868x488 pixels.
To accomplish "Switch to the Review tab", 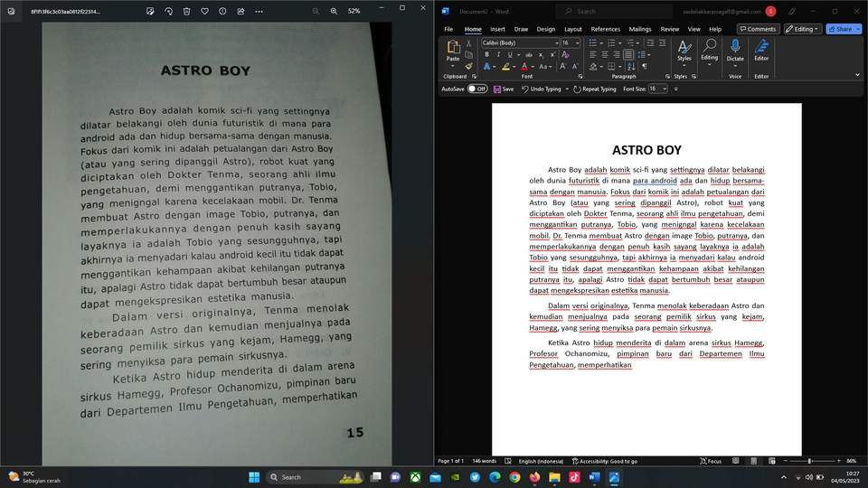I will tap(669, 29).
